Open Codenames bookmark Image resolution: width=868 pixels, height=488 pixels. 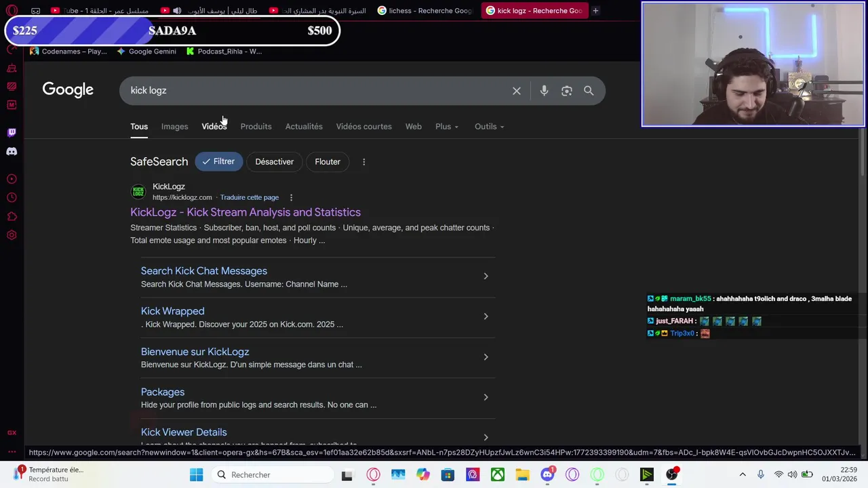(x=68, y=52)
